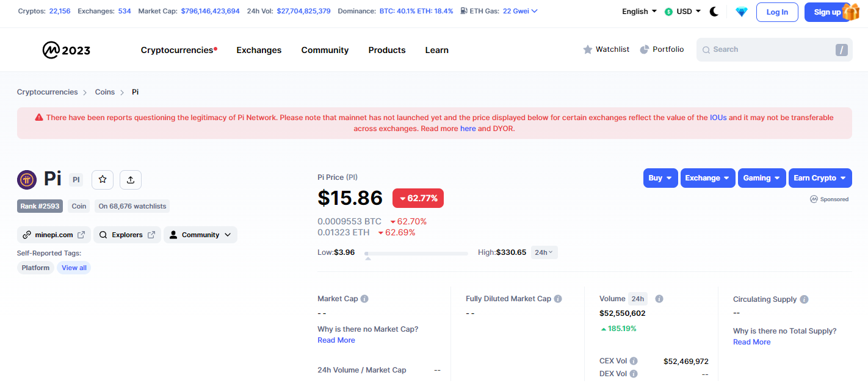
Task: Open the Buy dropdown button
Action: click(x=660, y=178)
